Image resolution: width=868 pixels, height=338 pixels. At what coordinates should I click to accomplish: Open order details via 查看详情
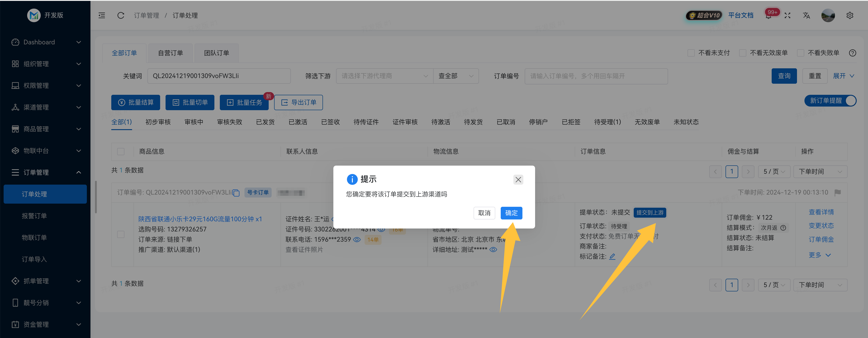pyautogui.click(x=821, y=212)
